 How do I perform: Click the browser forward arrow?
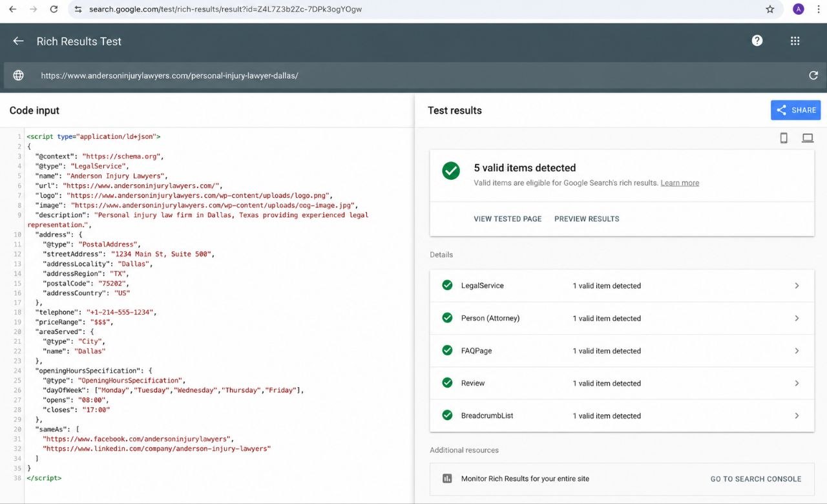(33, 9)
